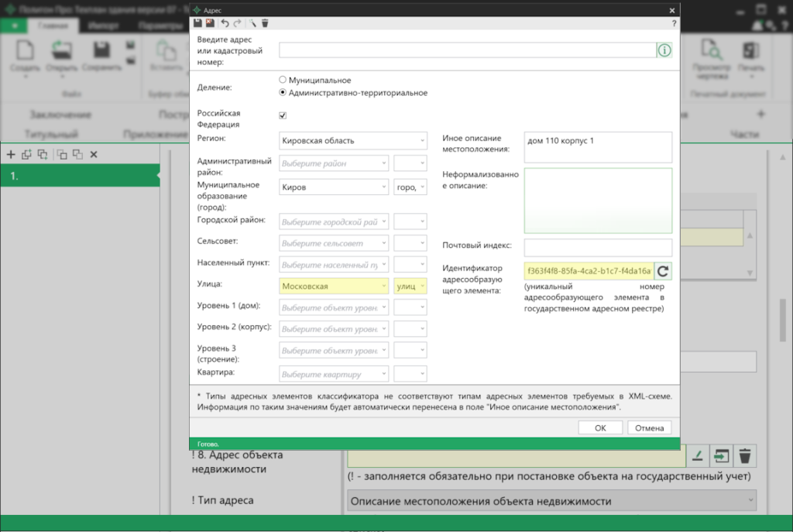The image size is (793, 532).
Task: Select the Муниципальное division option
Action: [283, 80]
